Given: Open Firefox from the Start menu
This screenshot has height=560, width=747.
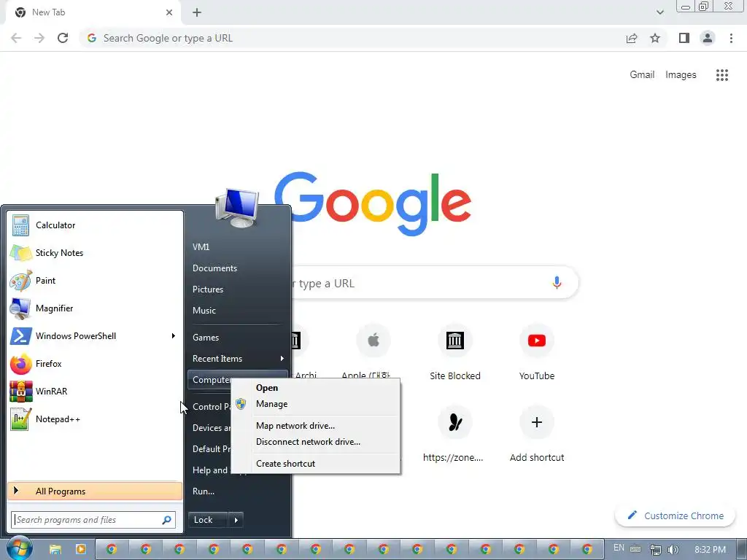Looking at the screenshot, I should 94,363.
